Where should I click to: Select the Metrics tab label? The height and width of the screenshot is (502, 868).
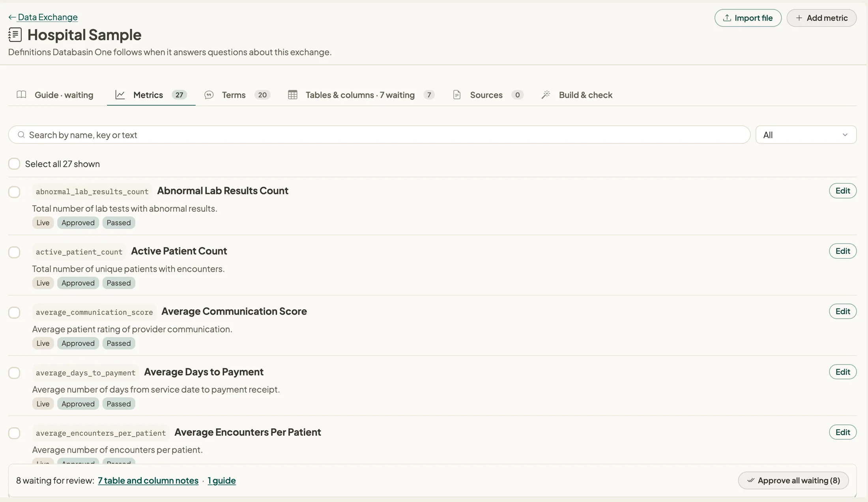[148, 95]
